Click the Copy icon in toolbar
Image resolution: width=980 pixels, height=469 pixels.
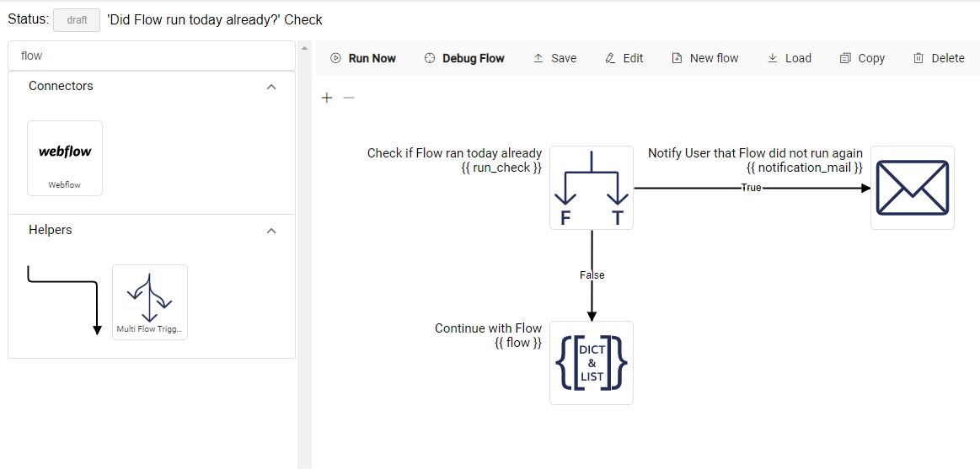[846, 58]
